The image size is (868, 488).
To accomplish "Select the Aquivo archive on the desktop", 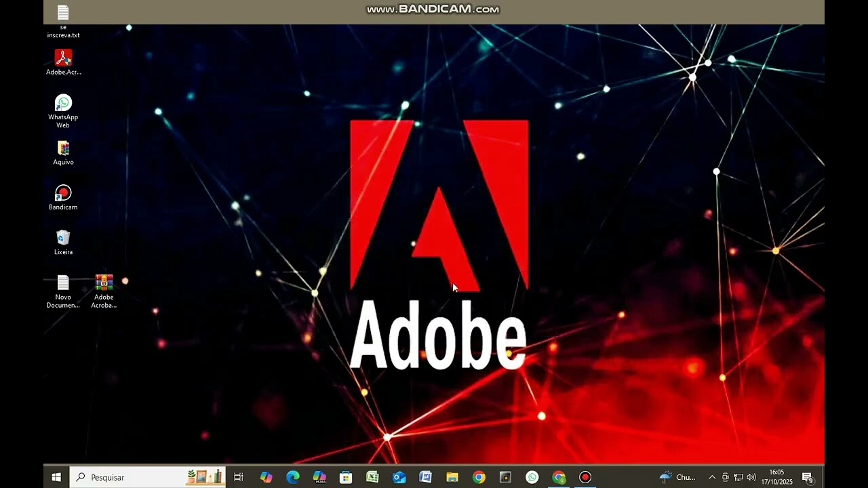I will click(63, 153).
